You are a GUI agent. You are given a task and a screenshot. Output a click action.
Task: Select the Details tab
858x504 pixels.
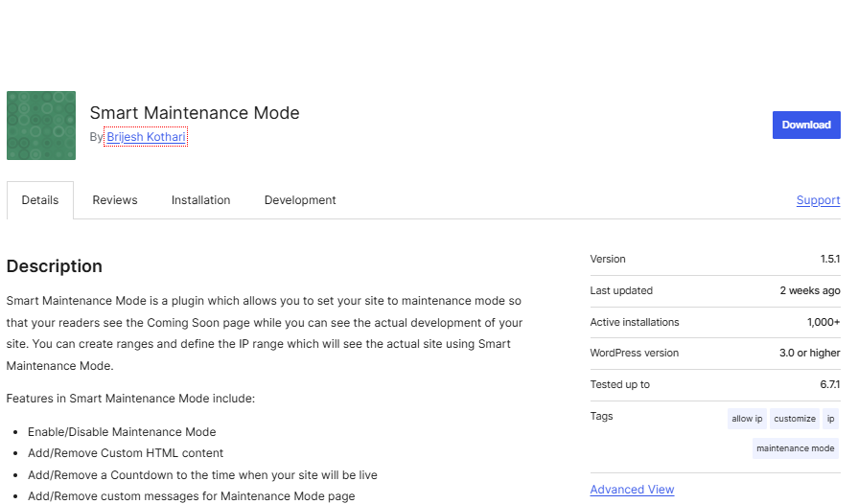click(40, 200)
